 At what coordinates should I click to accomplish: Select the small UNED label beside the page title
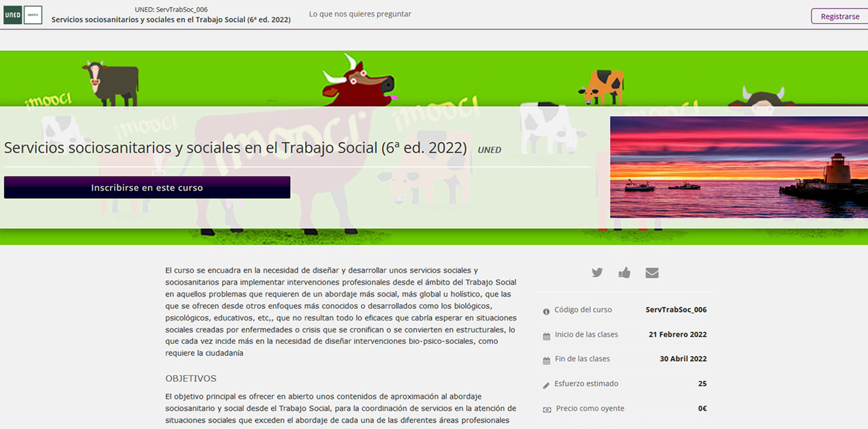point(489,150)
